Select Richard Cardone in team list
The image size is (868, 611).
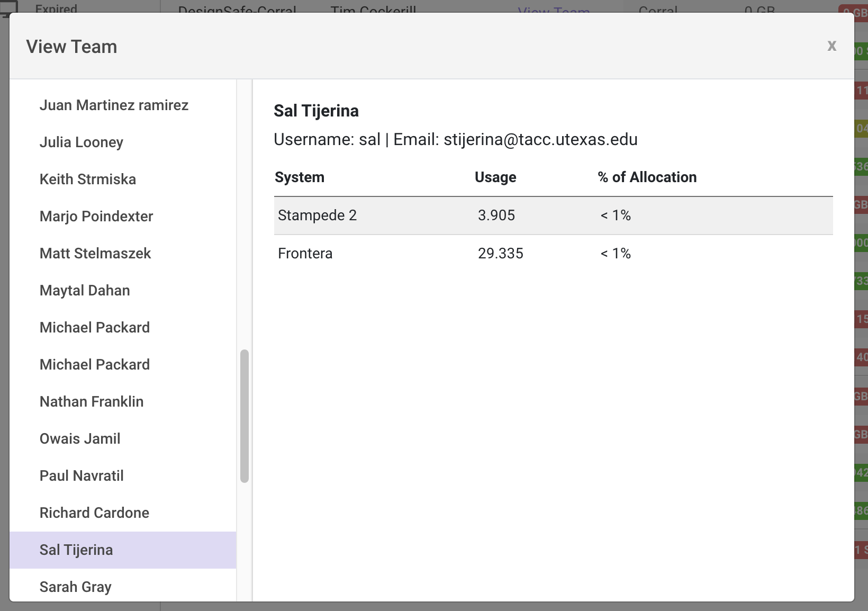pos(94,513)
